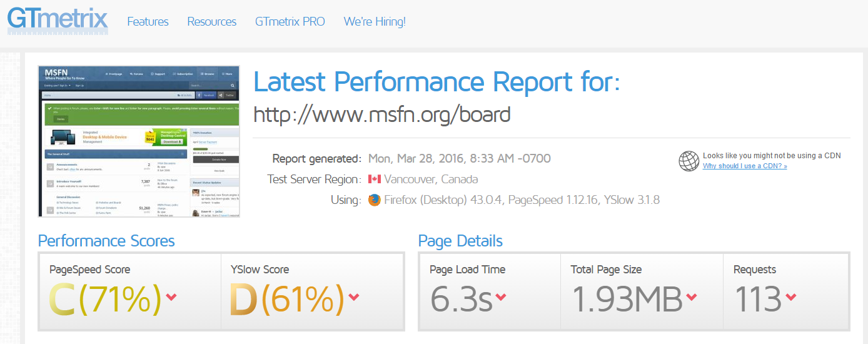This screenshot has width=868, height=344.
Task: Click the GTmetrix logo
Action: (58, 19)
